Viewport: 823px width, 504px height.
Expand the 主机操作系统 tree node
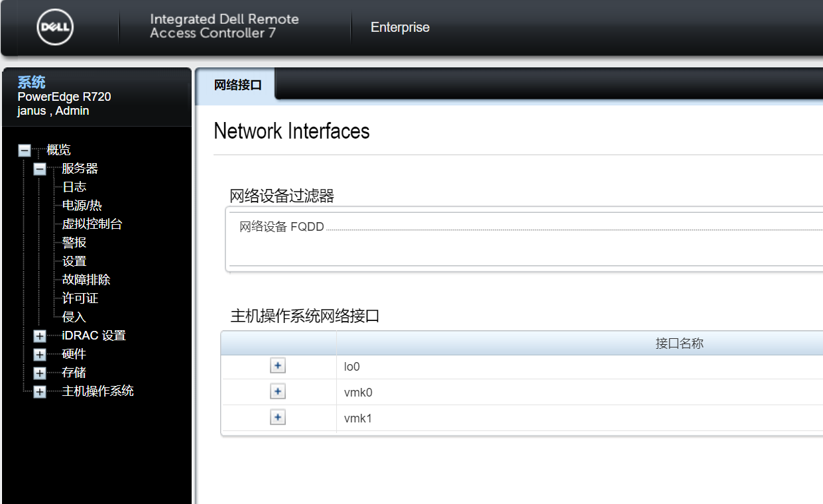(39, 391)
